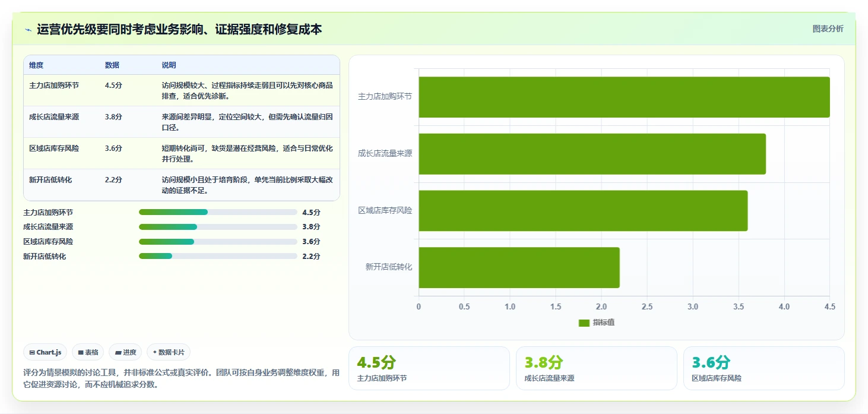Click the 3.8分 value in the table
Screen dimensions: 868x414
click(113, 117)
